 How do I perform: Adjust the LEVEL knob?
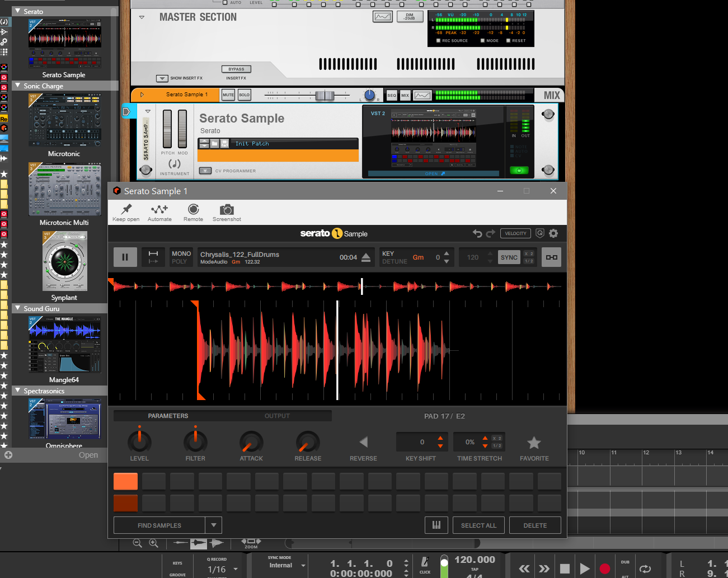[x=139, y=441]
